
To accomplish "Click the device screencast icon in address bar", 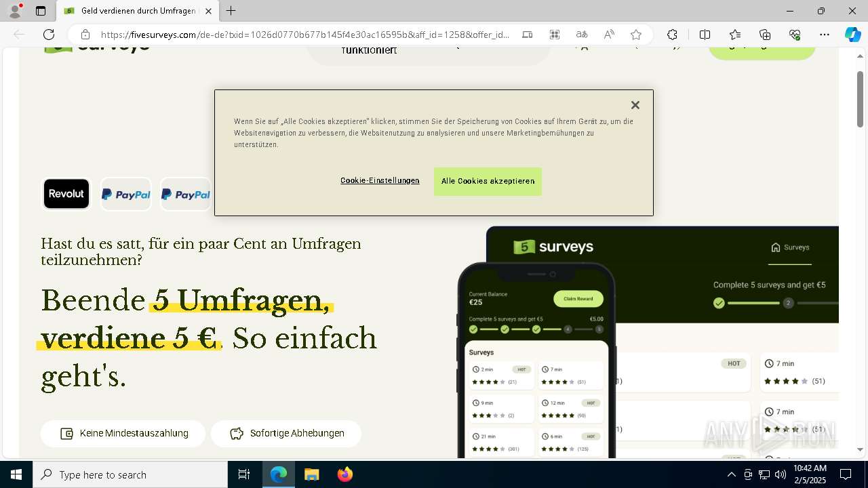I will (527, 35).
